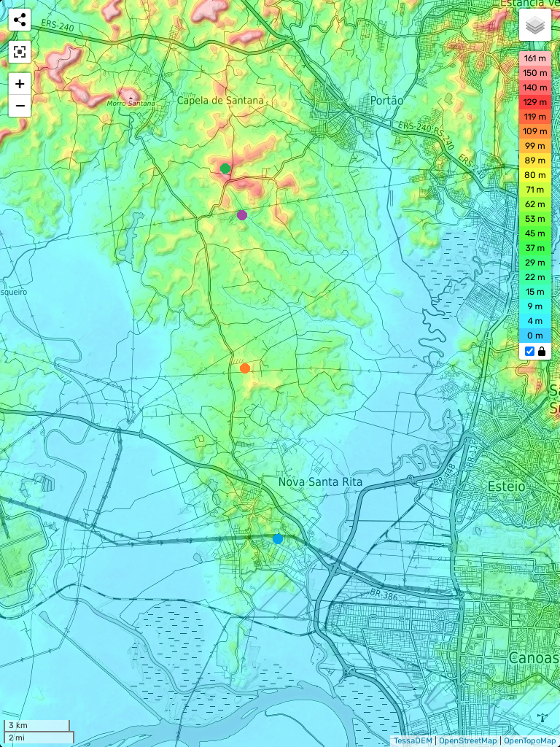
Task: Follow the OpenTopoMap attribution link
Action: 529,740
